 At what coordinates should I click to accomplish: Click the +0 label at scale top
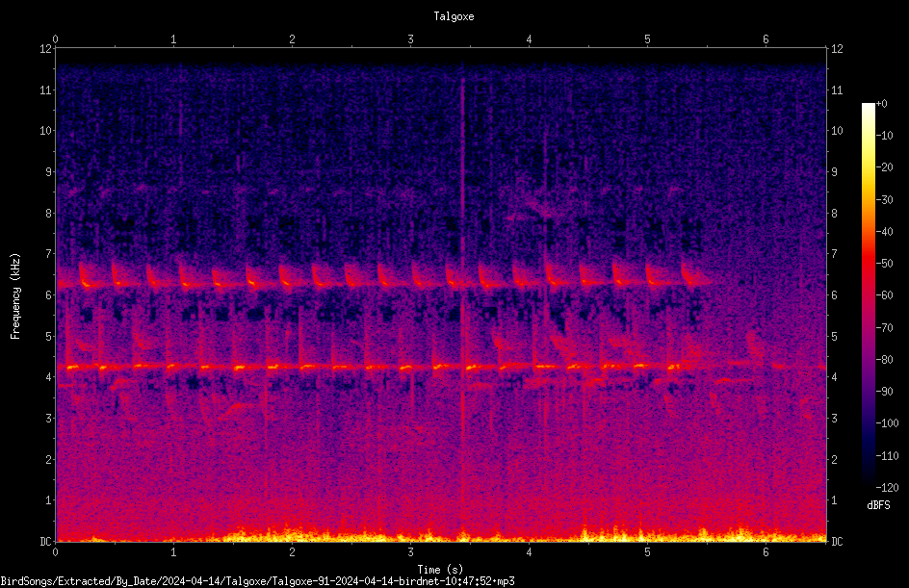(x=882, y=104)
